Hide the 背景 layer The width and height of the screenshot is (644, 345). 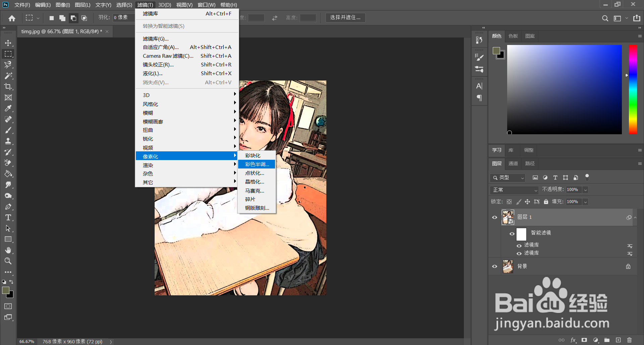(494, 266)
